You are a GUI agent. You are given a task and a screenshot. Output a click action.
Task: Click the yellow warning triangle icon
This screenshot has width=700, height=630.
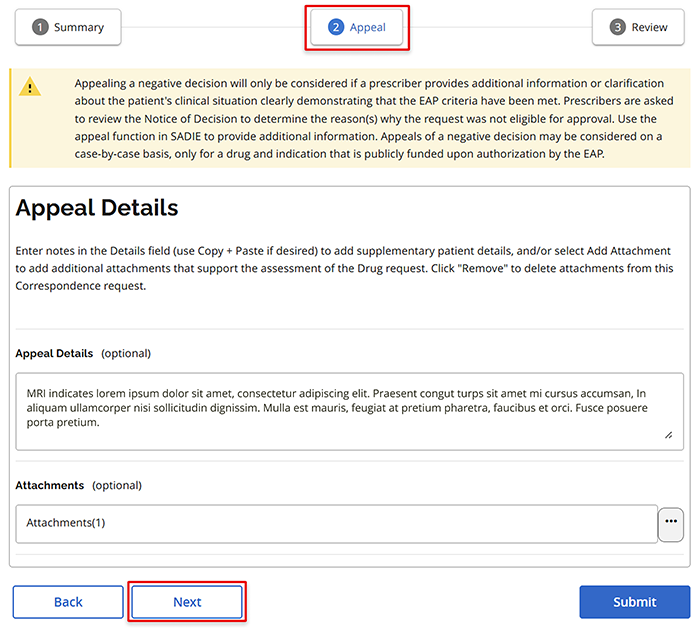[x=30, y=87]
